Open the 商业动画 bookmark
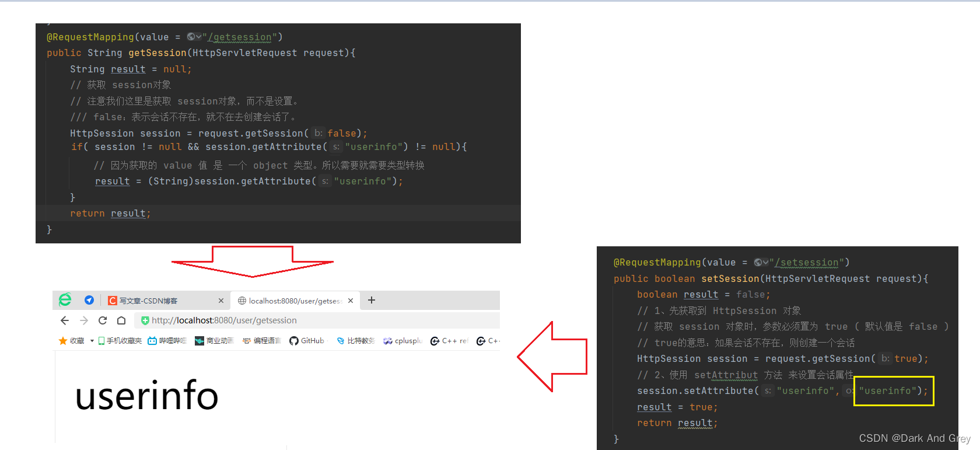This screenshot has width=980, height=450. [214, 341]
